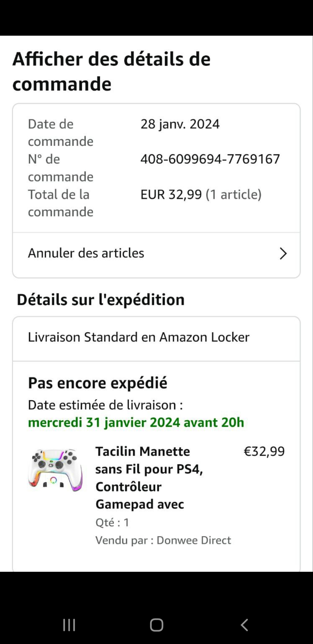Tap the order number 408-6099694-7769167
313x644 pixels.
pyautogui.click(x=210, y=159)
